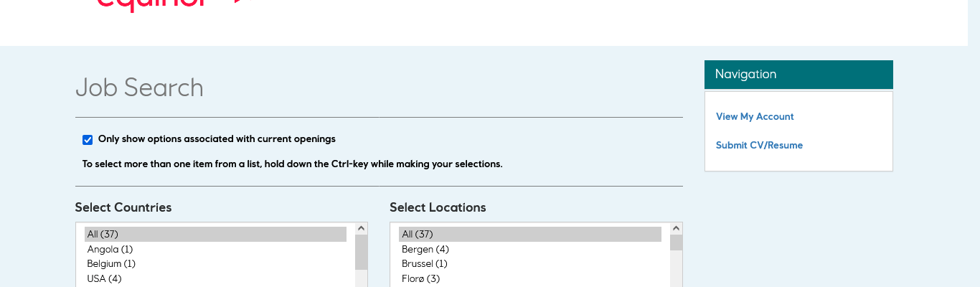Click the page's vertical scrollbar on the right
This screenshot has height=287, width=980.
click(x=974, y=143)
